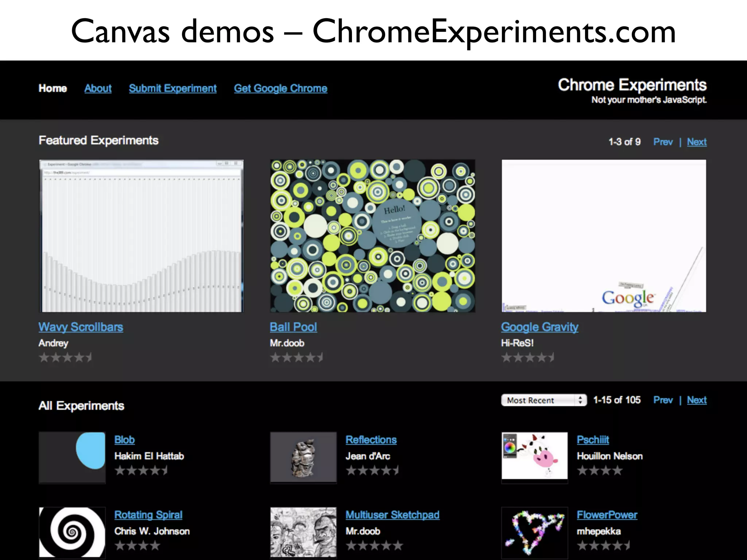Open the Ball Pool title link

(293, 327)
